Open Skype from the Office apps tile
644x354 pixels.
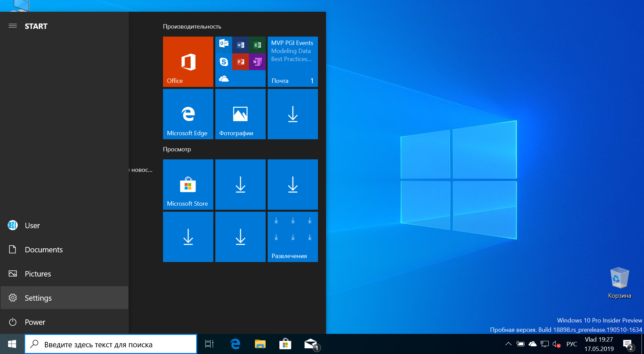(x=224, y=62)
